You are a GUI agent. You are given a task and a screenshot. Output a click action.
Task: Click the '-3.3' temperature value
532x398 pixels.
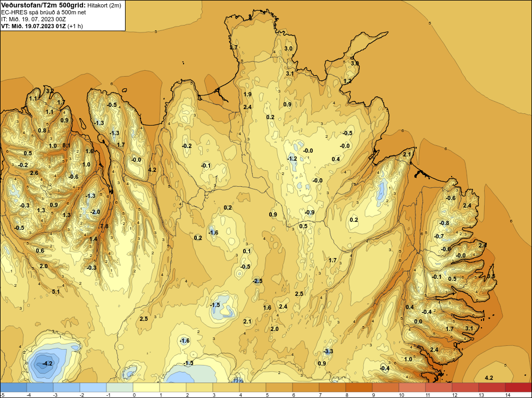point(328,351)
